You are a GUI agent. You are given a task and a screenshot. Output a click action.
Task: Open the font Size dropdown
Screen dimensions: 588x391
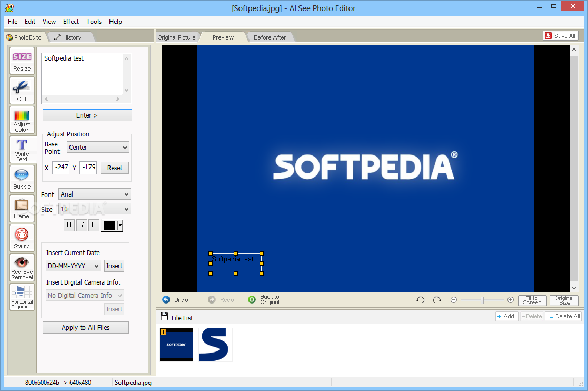[95, 209]
